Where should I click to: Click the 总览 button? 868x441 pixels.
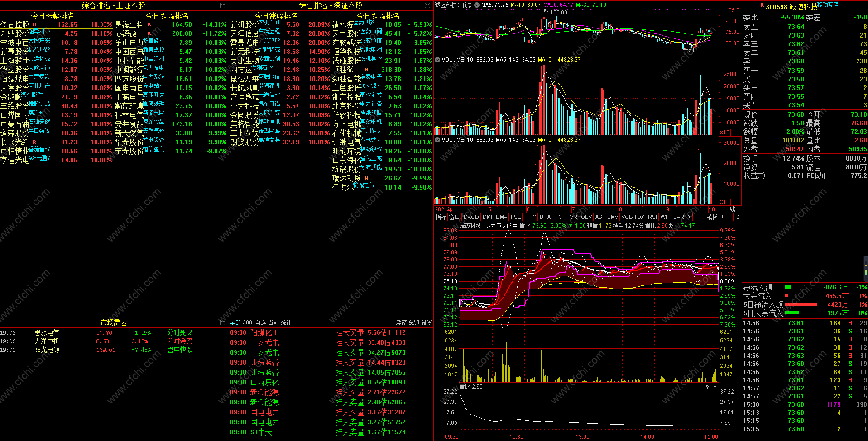click(414, 322)
